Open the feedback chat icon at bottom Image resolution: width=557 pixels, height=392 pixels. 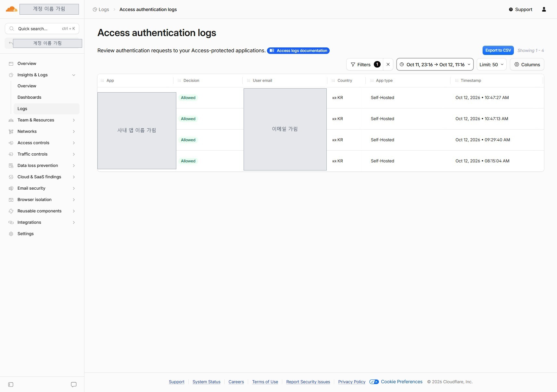tap(74, 385)
